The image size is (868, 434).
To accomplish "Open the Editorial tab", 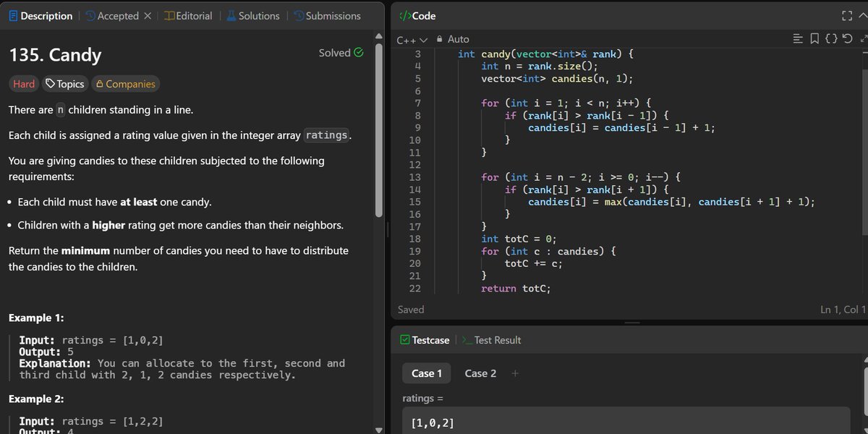I will (x=188, y=16).
